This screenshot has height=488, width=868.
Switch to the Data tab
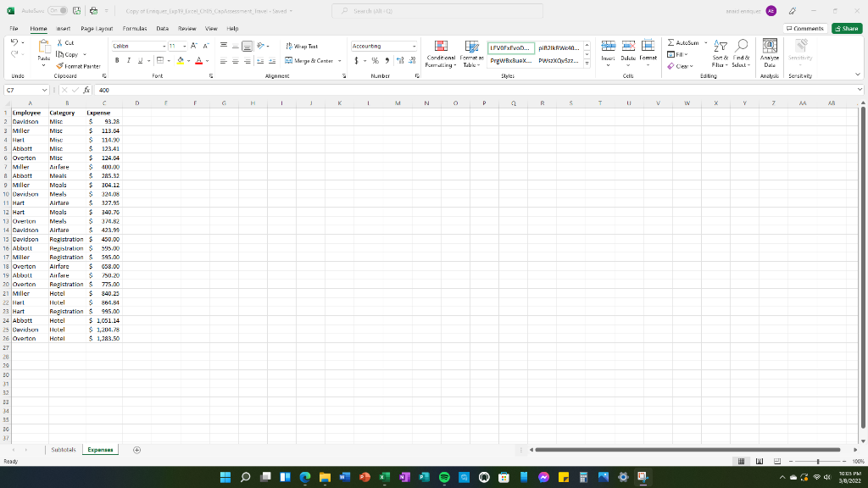162,28
